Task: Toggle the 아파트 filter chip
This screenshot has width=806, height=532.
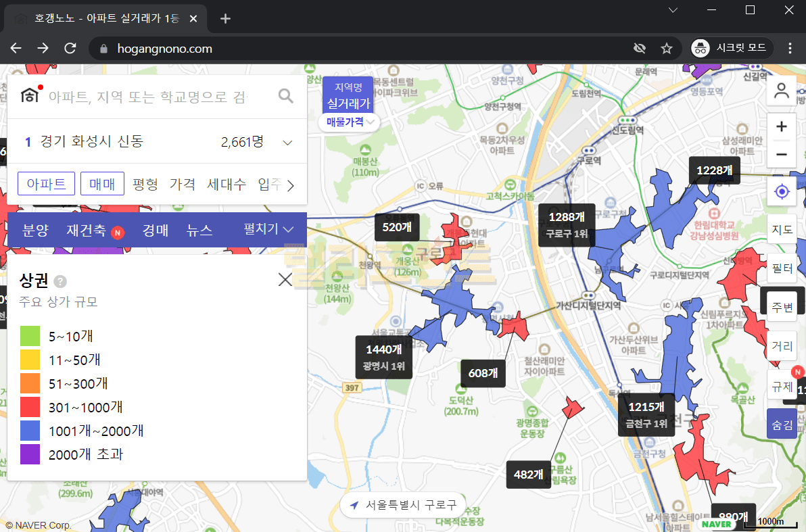Action: (x=46, y=184)
